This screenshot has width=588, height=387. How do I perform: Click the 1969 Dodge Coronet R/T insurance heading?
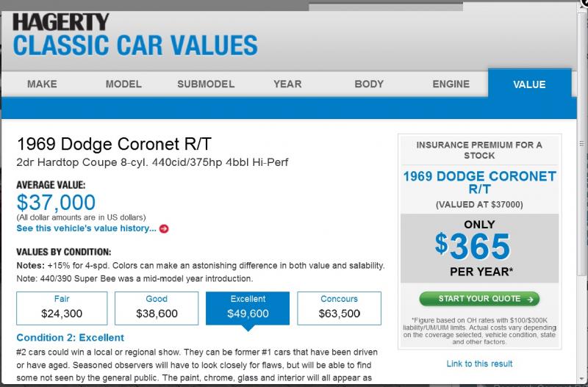479,184
